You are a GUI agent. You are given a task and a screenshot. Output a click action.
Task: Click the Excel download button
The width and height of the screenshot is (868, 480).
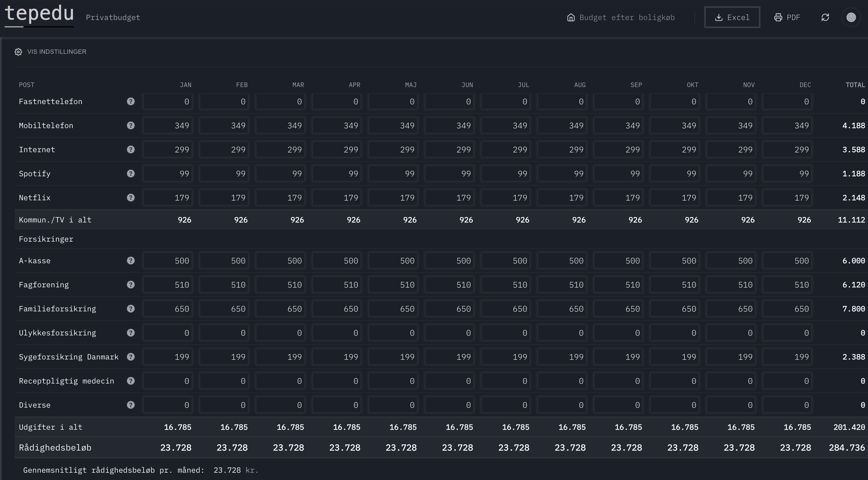coord(732,17)
